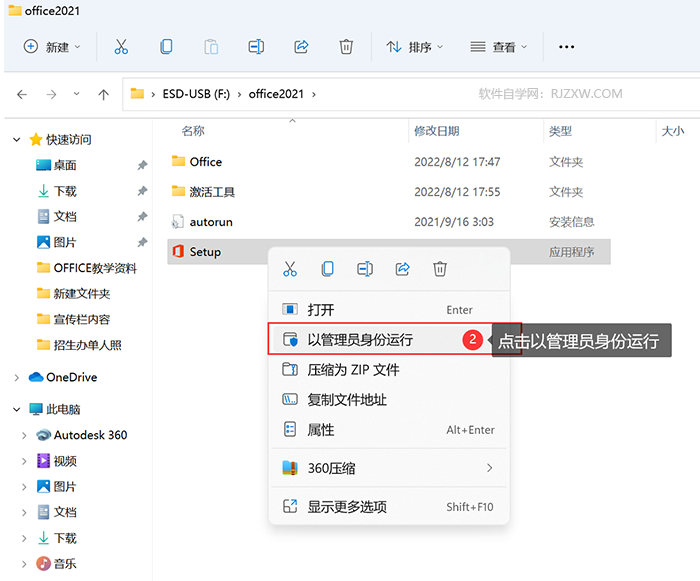Open OFFICE教学资料 folder in sidebar
This screenshot has width=700, height=581.
95,268
